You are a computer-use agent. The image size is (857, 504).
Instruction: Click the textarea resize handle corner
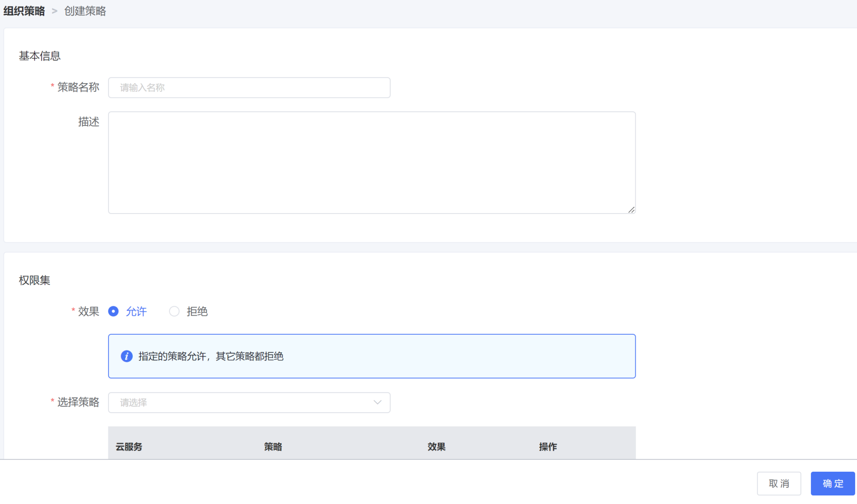(631, 209)
